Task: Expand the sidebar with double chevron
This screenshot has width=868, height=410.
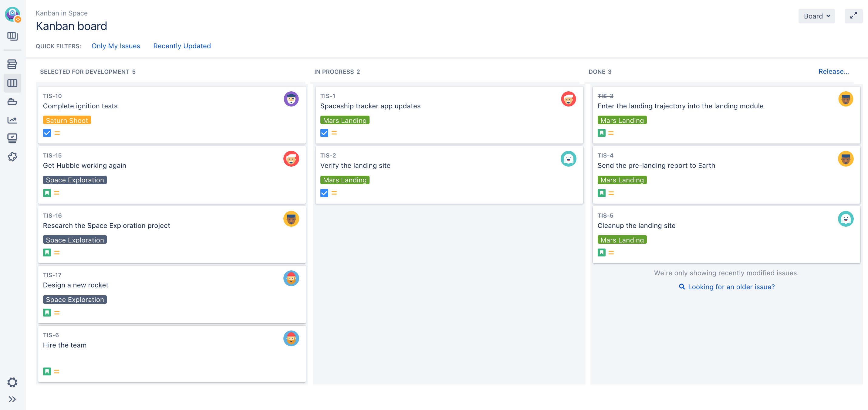Action: (x=12, y=399)
